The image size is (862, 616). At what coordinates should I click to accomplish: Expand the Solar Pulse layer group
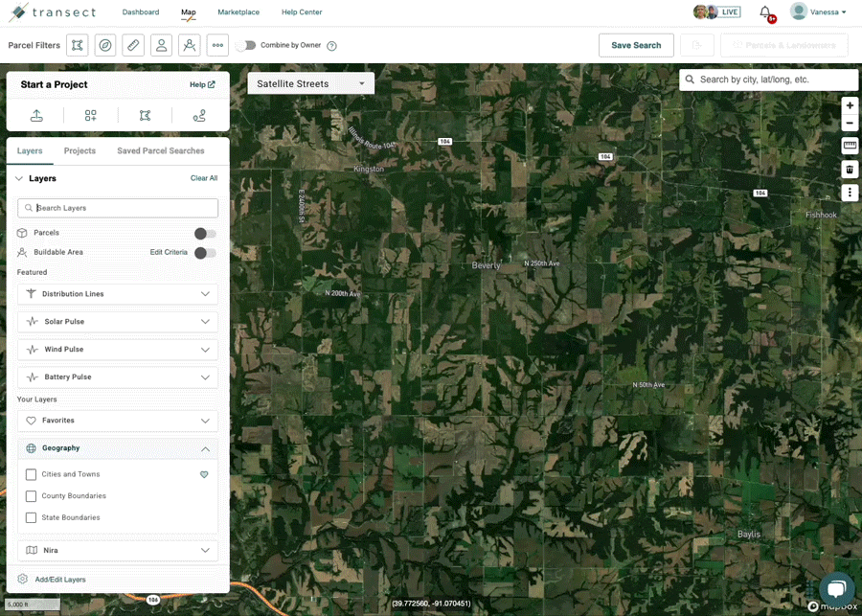pos(118,322)
